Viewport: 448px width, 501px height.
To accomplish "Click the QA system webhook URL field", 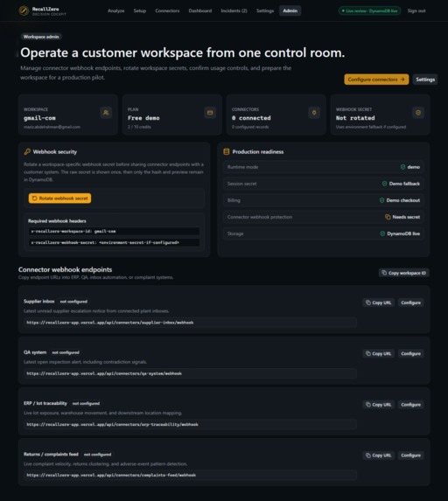I will point(190,373).
